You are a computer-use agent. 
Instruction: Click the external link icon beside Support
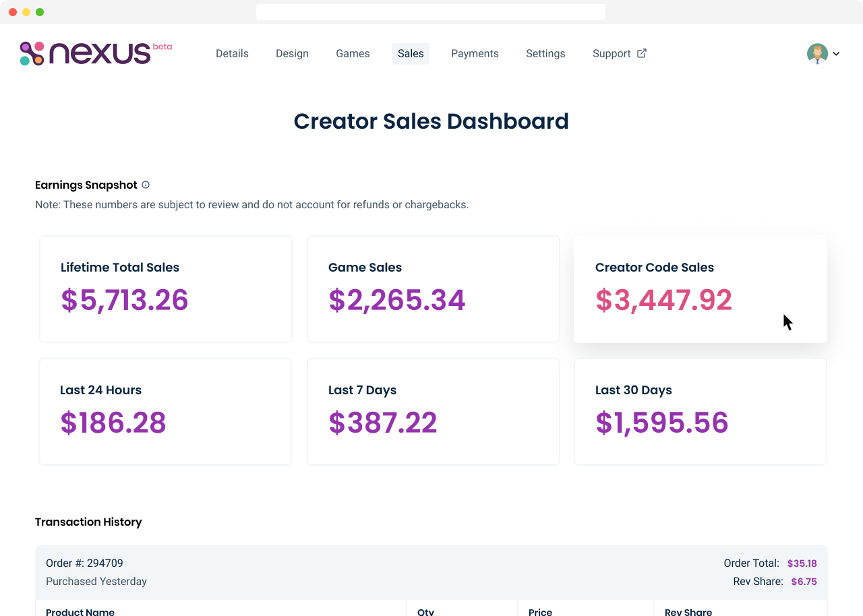pos(641,53)
